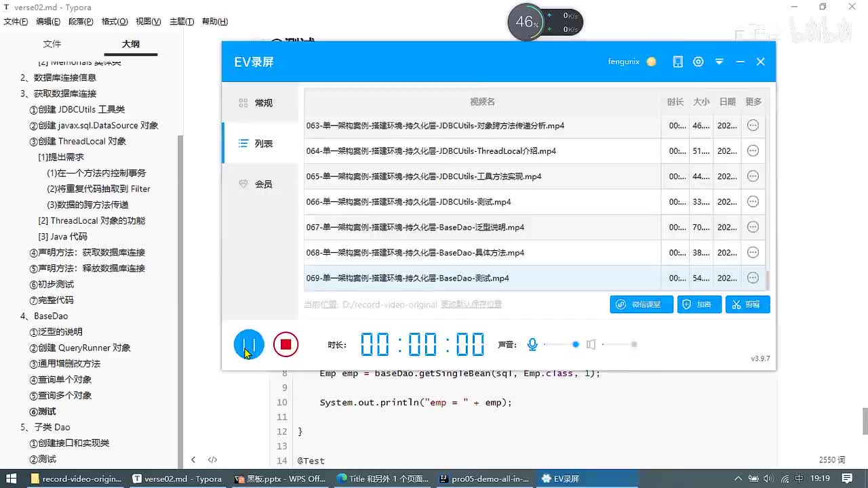The height and width of the screenshot is (488, 868).
Task: Click the 微信课堂 button
Action: coord(642,304)
